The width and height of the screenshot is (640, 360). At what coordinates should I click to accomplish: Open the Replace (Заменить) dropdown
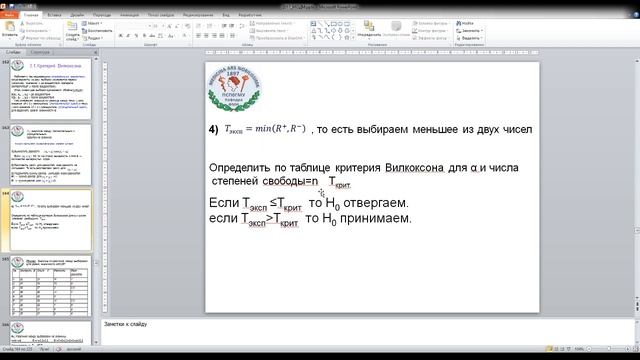(x=469, y=31)
